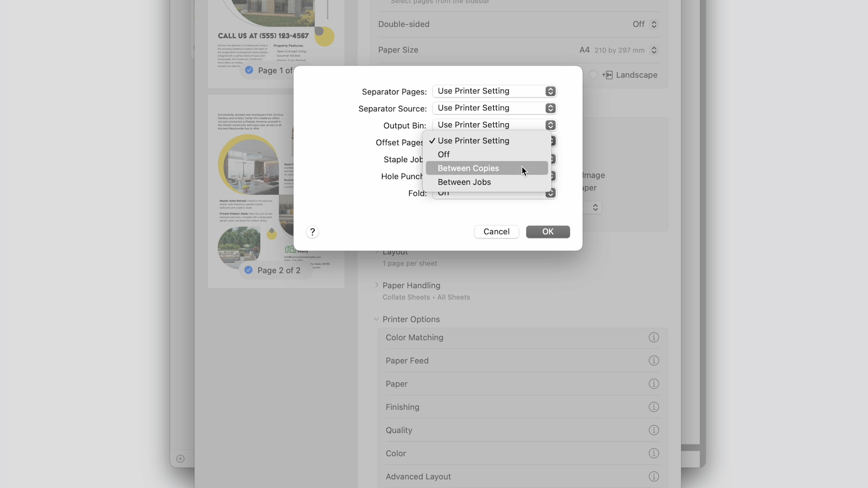Open the Paper Size stepper

click(654, 50)
